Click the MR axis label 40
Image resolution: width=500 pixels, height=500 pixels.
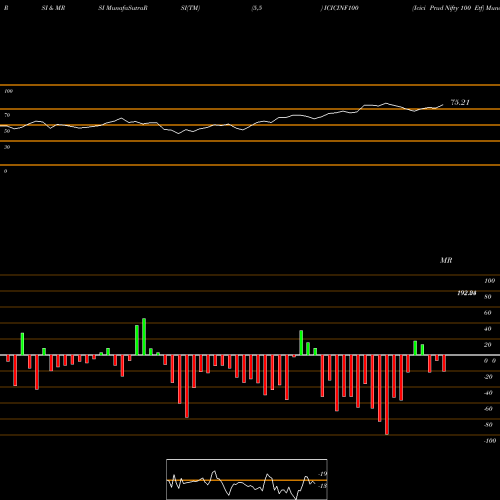[488, 329]
